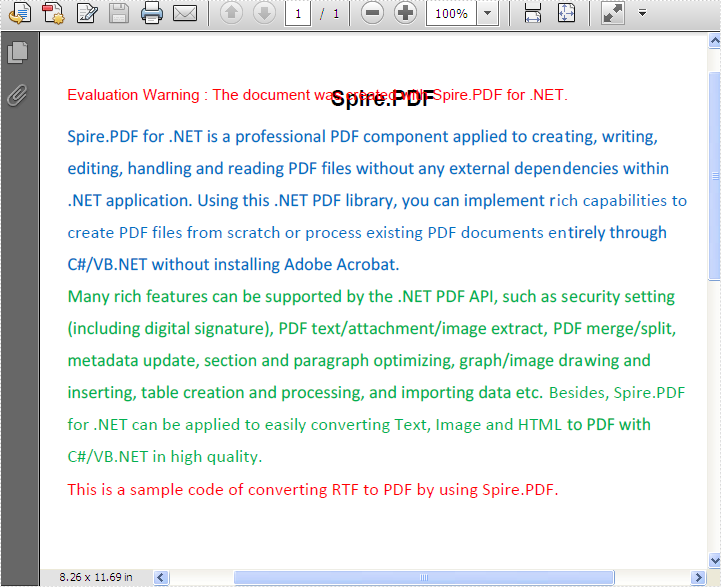Click the Email envelope icon

[185, 13]
